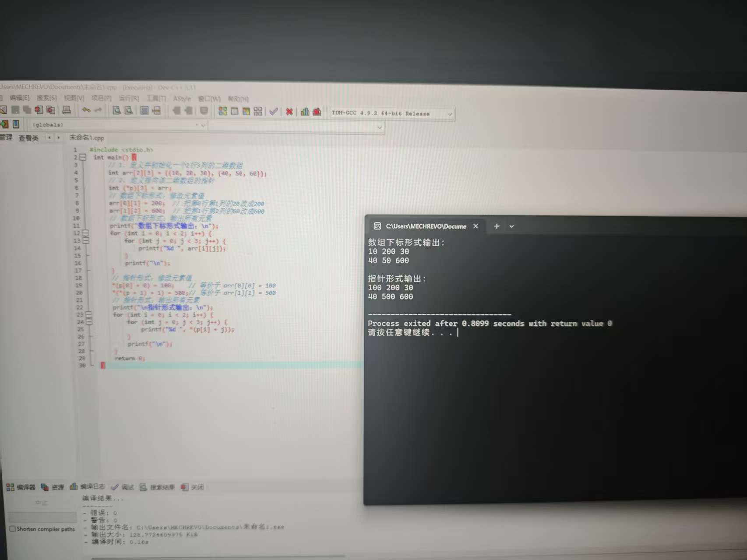Open the 编辑[E] menu
Viewport: 747px width, 560px height.
[x=20, y=98]
